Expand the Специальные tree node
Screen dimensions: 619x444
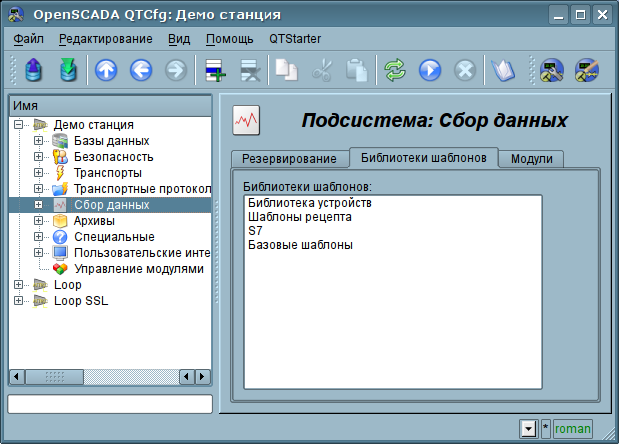click(38, 236)
